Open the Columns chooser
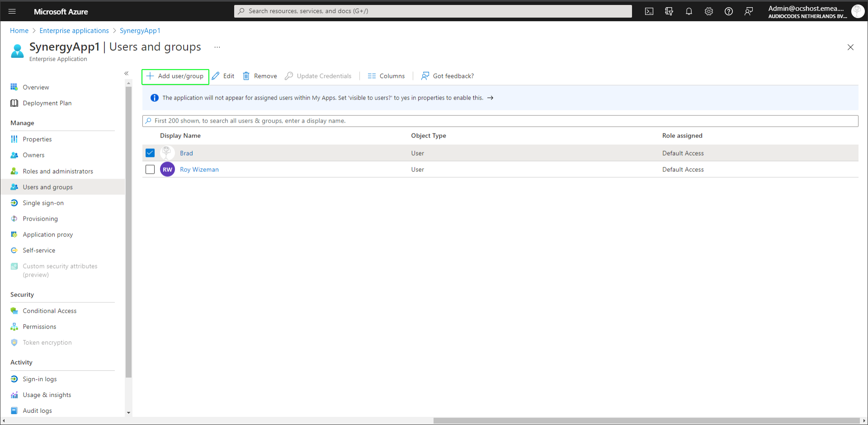 tap(387, 76)
